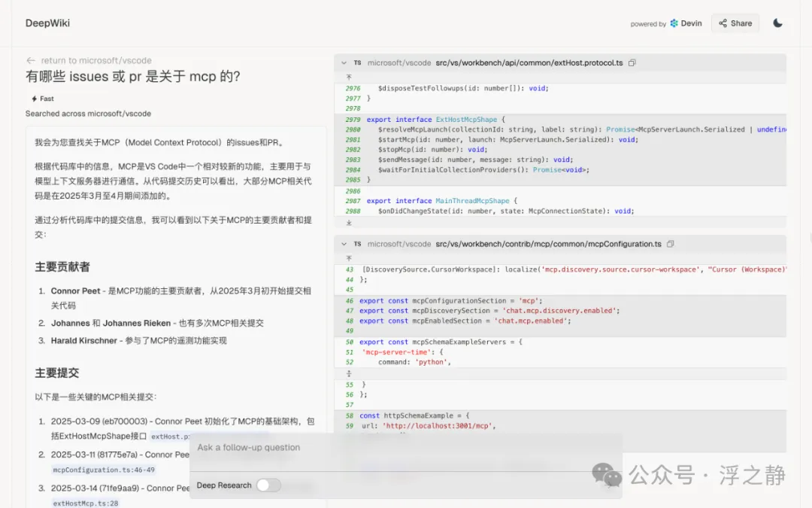812x508 pixels.
Task: Click line number 2983
Action: tap(353, 160)
